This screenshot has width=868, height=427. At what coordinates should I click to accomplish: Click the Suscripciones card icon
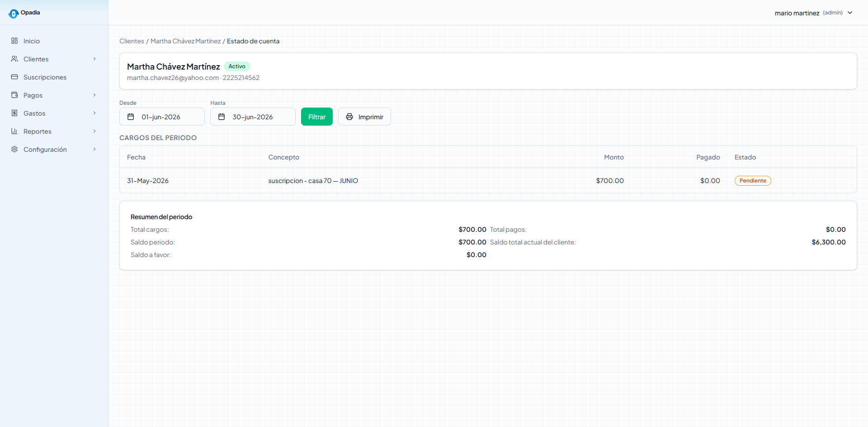[14, 77]
